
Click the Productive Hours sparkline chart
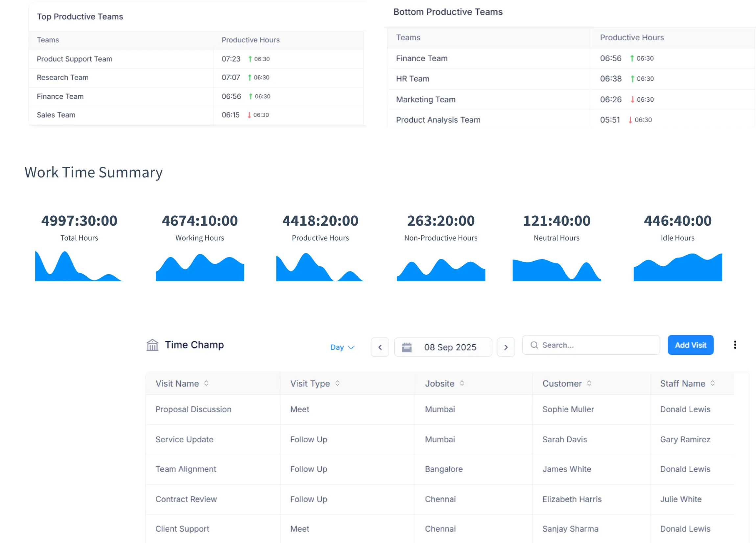coord(320,267)
